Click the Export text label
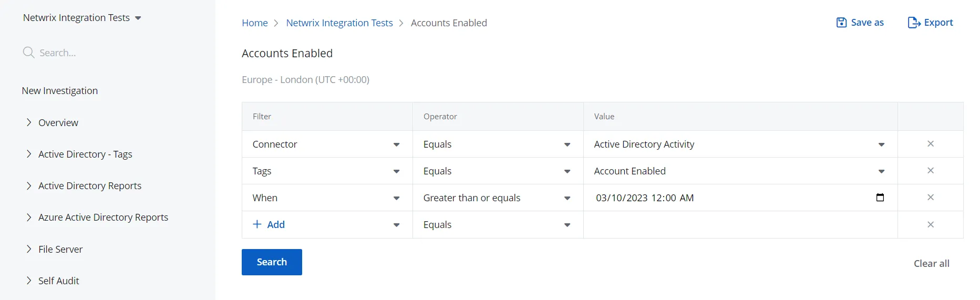The width and height of the screenshot is (980, 300). click(x=938, y=23)
